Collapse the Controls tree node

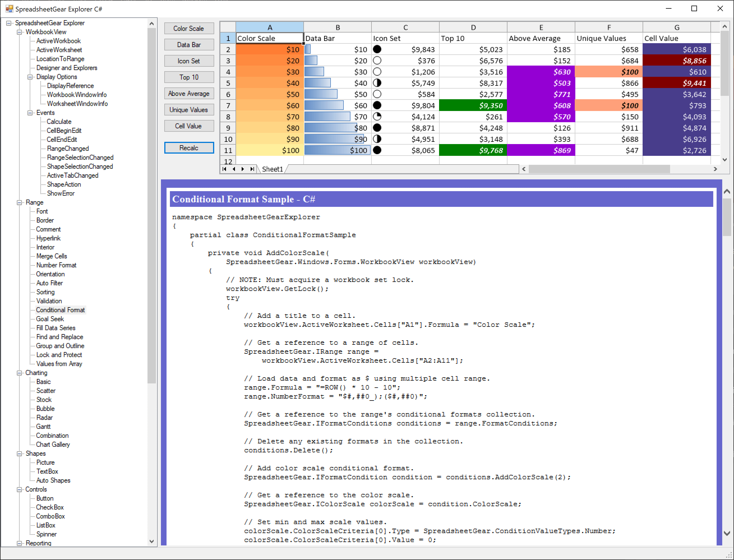[19, 489]
